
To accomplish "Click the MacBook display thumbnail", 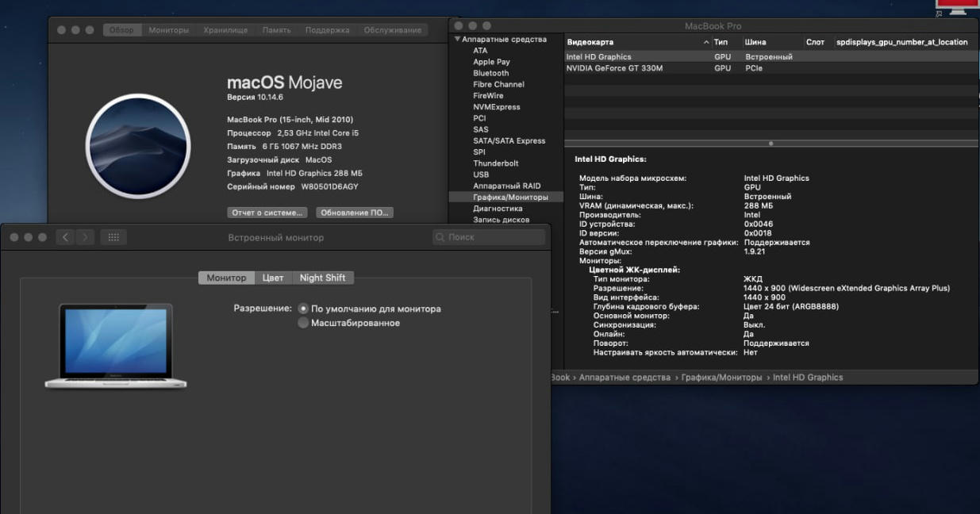I will point(116,346).
